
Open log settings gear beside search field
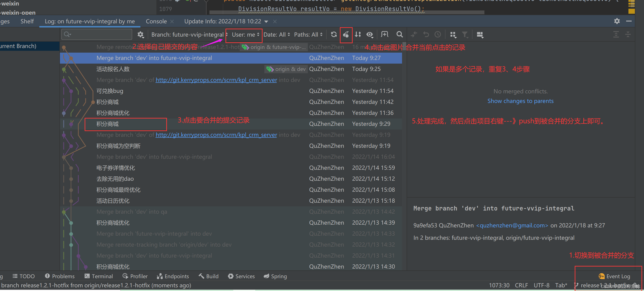coord(140,35)
